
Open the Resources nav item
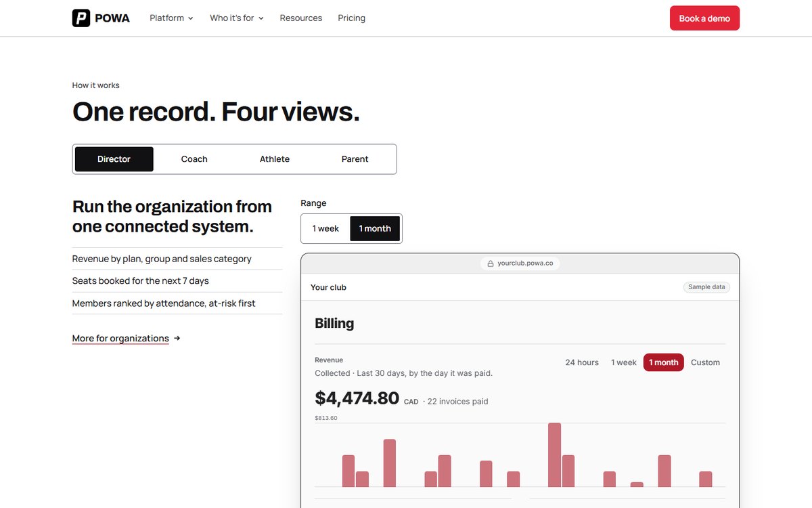[x=301, y=18]
